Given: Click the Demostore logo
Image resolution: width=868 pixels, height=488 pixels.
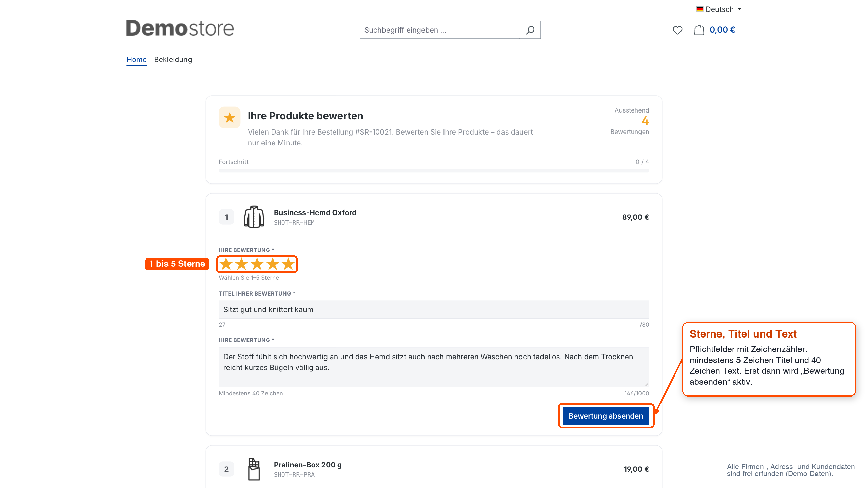Looking at the screenshot, I should point(180,28).
